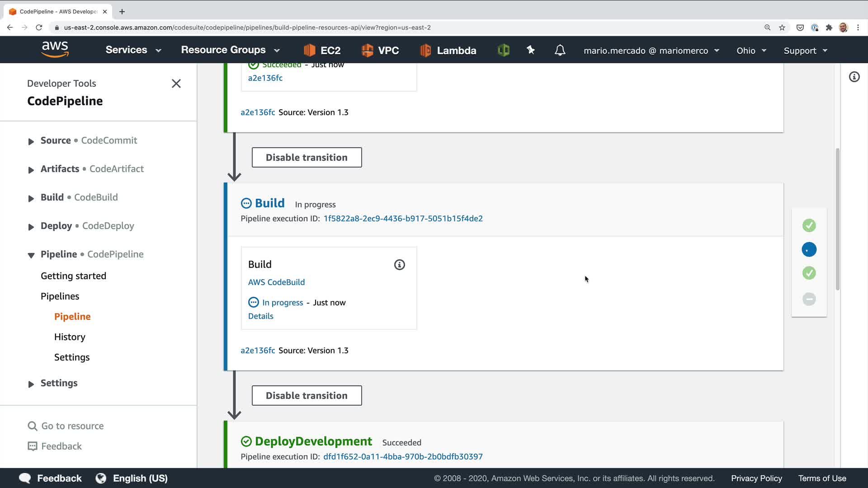Click the pin shortcuts icon

(531, 50)
